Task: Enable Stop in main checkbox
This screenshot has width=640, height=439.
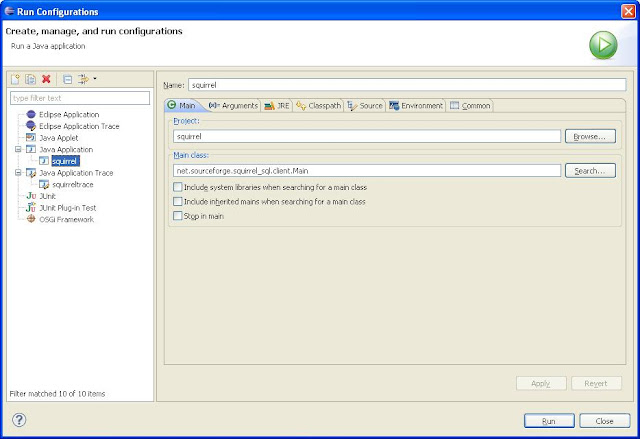Action: pyautogui.click(x=178, y=215)
